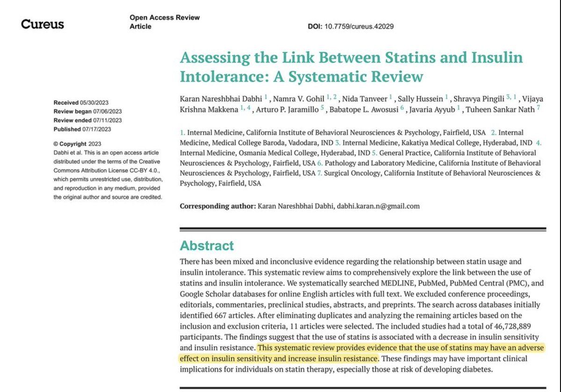This screenshot has width=561, height=392.
Task: Click the Published 07/17/2023 date
Action: click(x=81, y=129)
